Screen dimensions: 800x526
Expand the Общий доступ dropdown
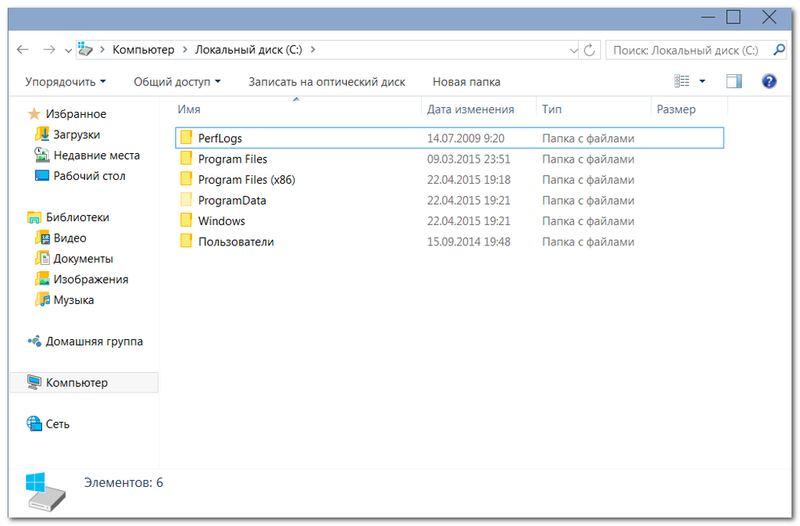[177, 81]
